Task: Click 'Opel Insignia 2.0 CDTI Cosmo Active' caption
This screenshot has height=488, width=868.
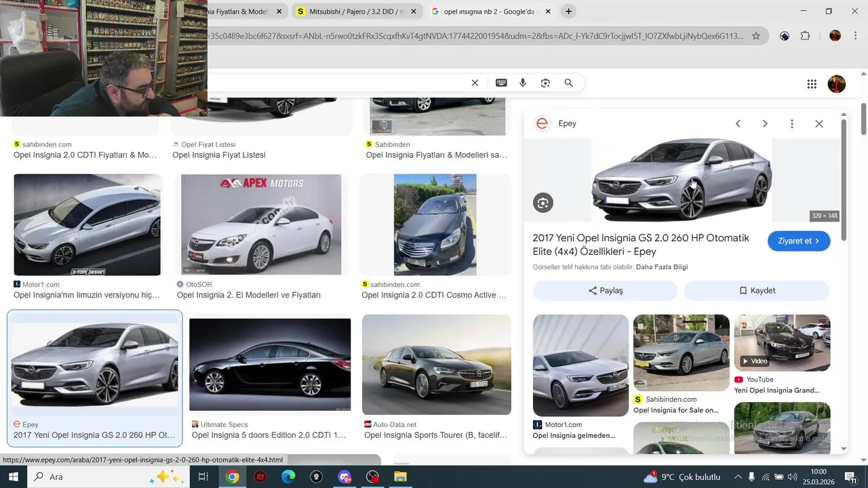Action: [x=434, y=296]
